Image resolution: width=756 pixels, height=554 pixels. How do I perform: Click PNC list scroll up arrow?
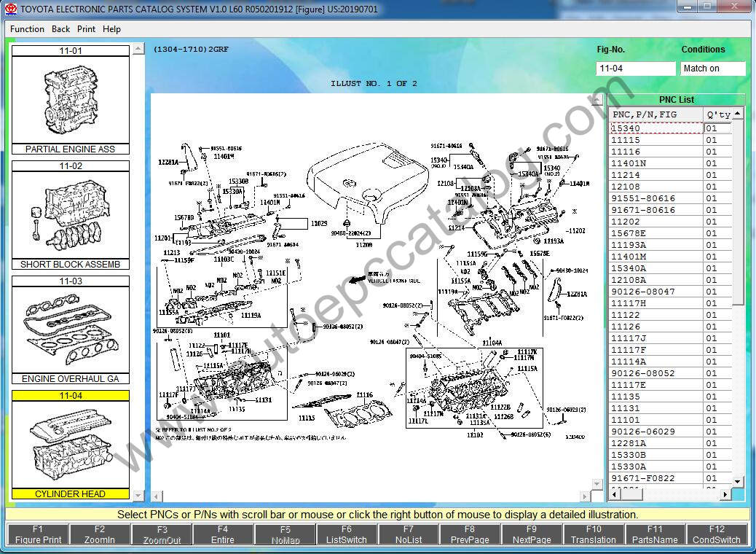pos(738,114)
